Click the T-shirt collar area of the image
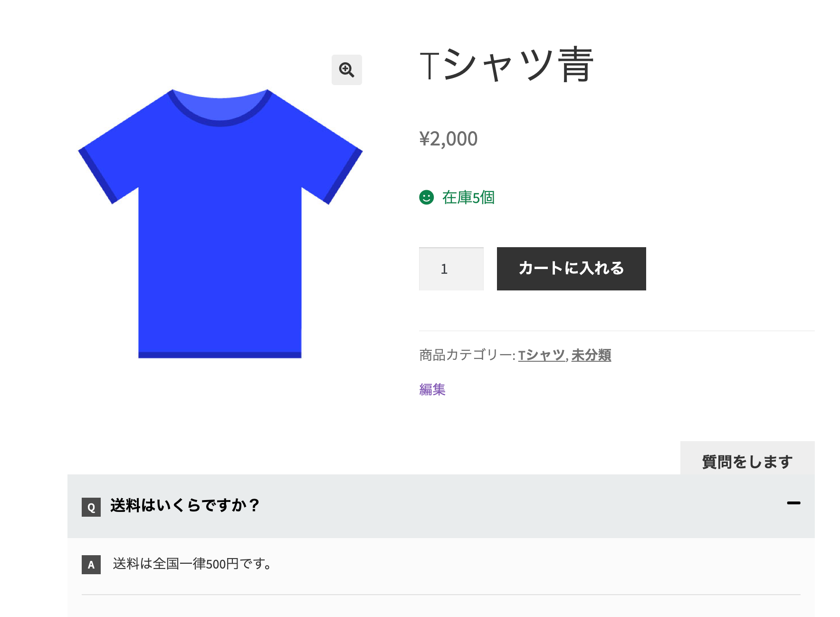Viewport: 840px width, 617px height. click(220, 107)
